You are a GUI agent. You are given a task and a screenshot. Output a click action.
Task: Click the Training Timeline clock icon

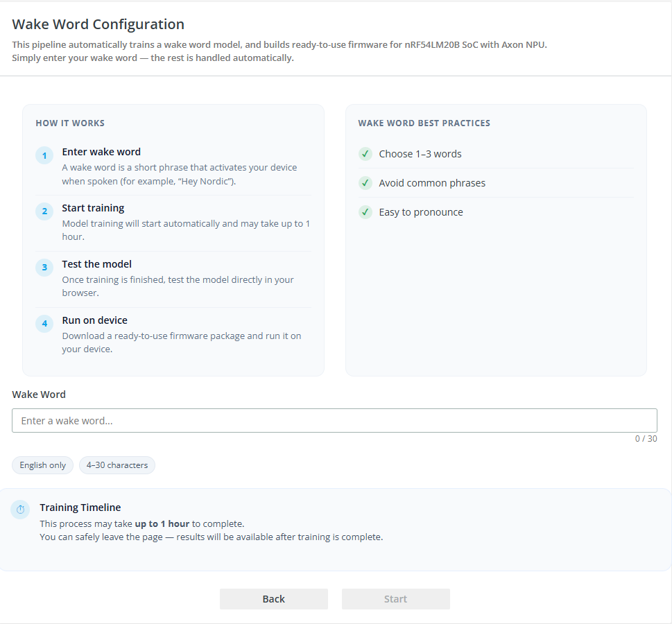coord(20,510)
